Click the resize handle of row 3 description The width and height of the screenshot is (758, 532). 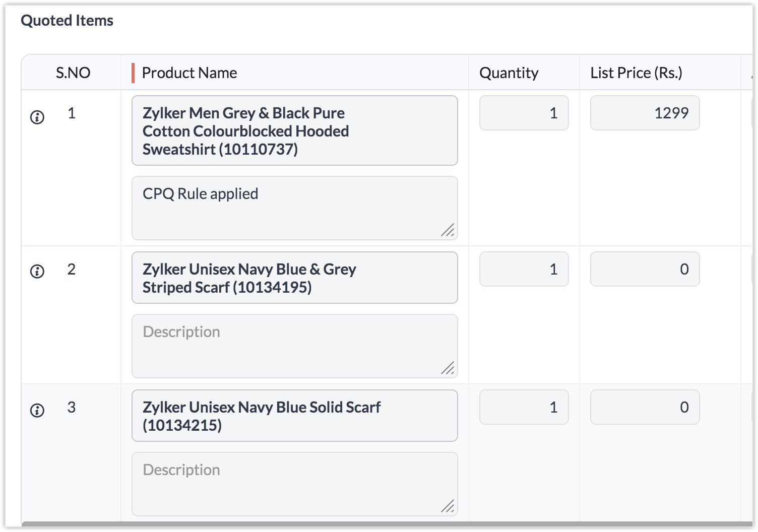point(448,506)
